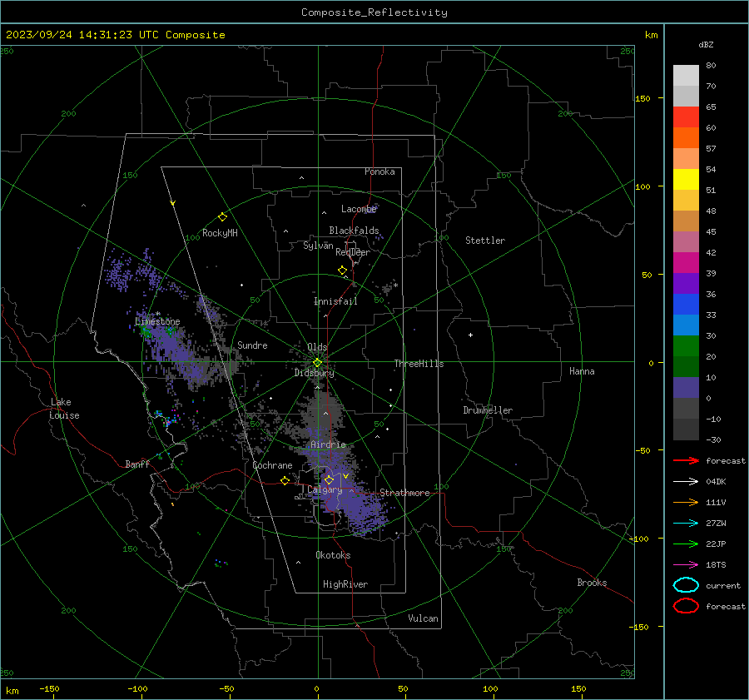This screenshot has height=700, width=749.
Task: Click the Stettler town label
Action: [x=485, y=241]
